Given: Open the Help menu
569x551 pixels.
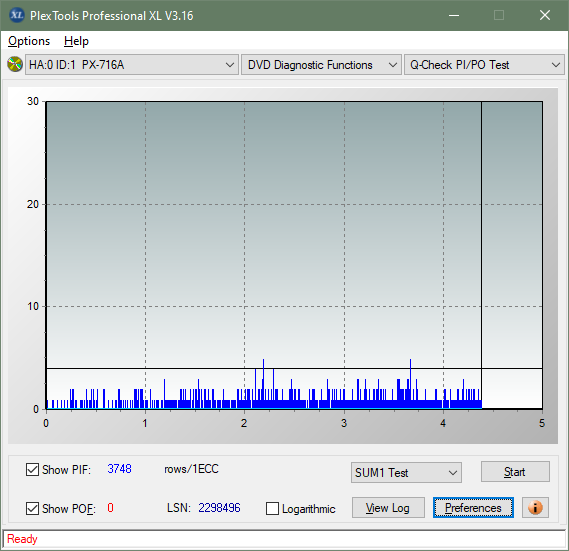Looking at the screenshot, I should pyautogui.click(x=76, y=41).
